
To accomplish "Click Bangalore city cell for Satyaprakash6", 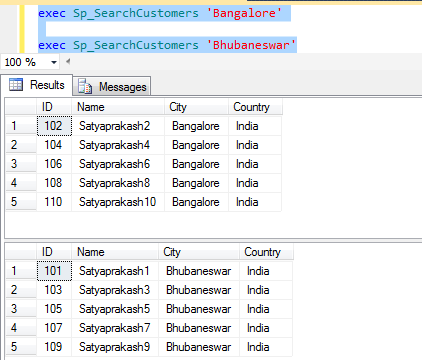I will coord(196,164).
